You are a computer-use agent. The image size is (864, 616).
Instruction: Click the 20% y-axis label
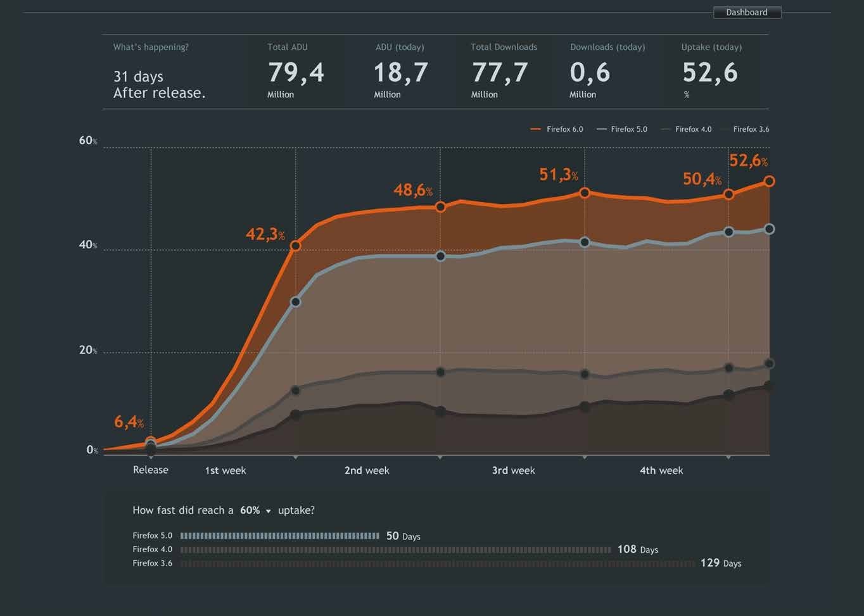click(88, 350)
